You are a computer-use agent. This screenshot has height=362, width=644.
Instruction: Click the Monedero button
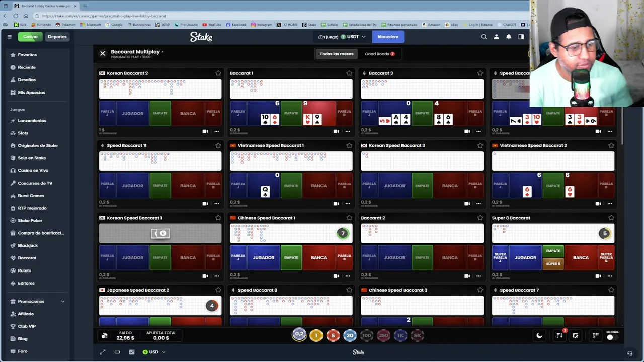point(388,37)
